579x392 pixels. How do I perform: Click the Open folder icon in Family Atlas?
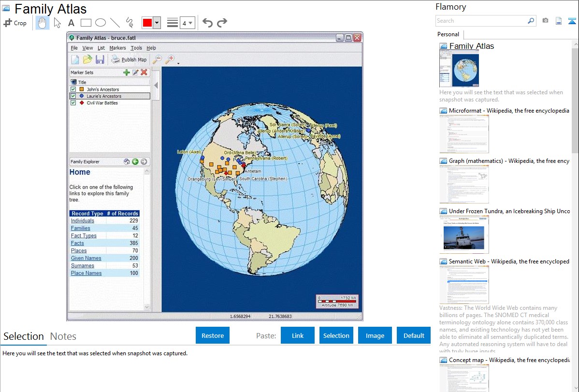tap(87, 59)
